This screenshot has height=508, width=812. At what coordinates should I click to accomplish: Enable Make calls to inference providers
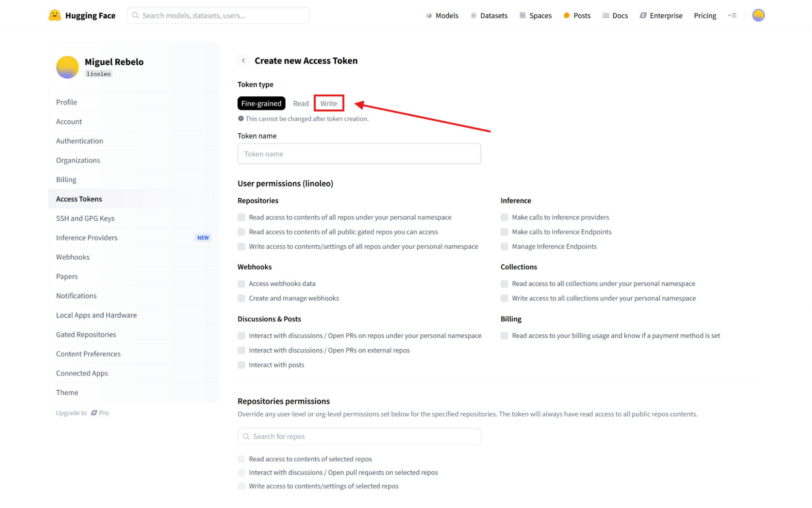tap(504, 217)
